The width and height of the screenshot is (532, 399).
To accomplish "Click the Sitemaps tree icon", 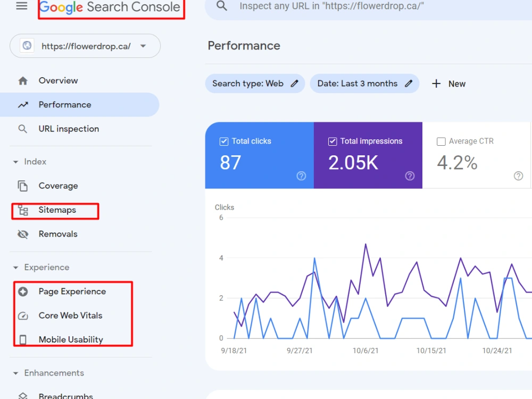I will (23, 210).
